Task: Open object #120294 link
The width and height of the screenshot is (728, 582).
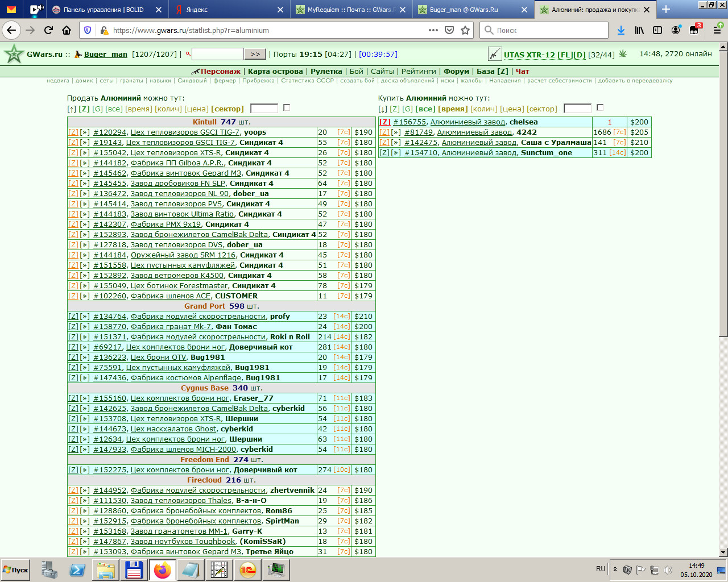Action: tap(110, 132)
